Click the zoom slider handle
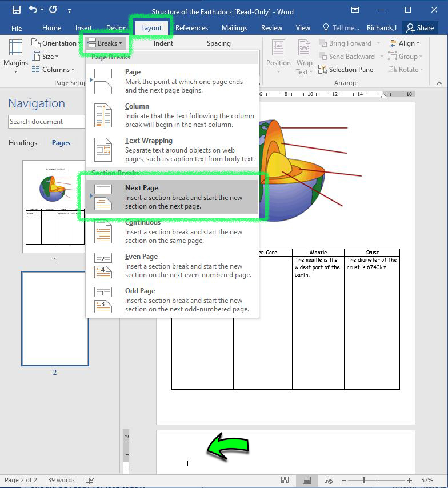The image size is (448, 488). pyautogui.click(x=364, y=480)
